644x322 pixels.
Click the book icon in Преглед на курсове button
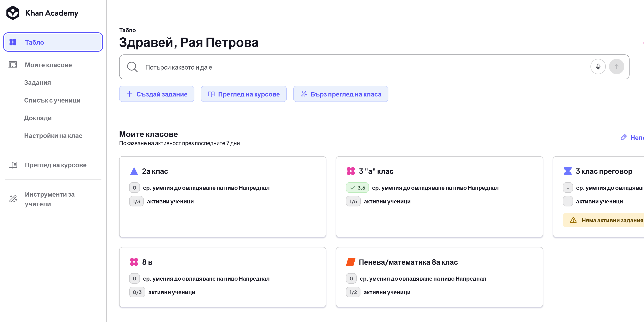pos(211,94)
